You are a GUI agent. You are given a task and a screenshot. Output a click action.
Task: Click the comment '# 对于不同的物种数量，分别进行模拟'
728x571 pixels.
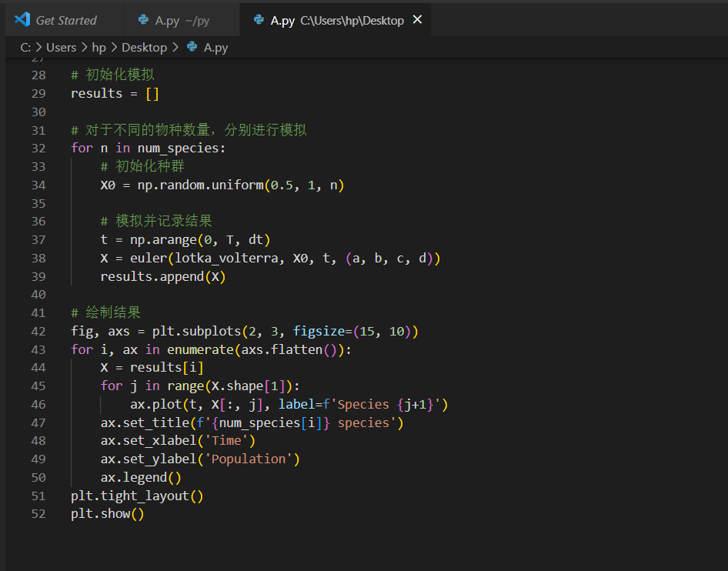189,130
